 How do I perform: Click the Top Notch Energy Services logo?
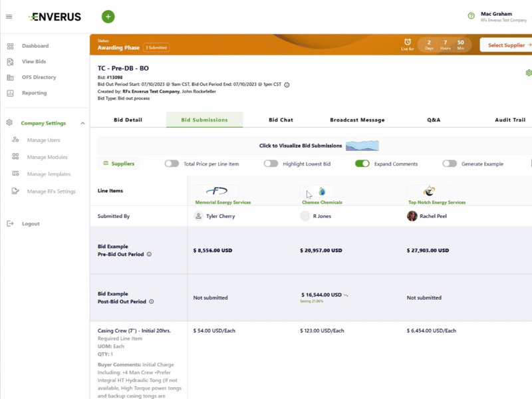[429, 191]
